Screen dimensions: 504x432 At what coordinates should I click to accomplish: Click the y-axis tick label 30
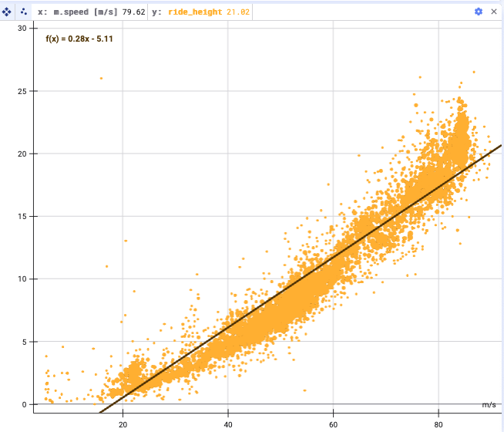tap(22, 29)
